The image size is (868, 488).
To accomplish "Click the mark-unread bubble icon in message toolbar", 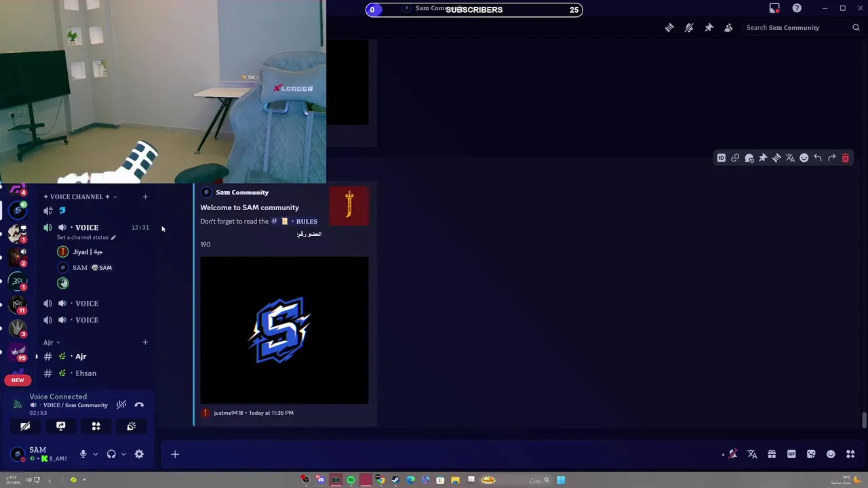I will pos(749,158).
